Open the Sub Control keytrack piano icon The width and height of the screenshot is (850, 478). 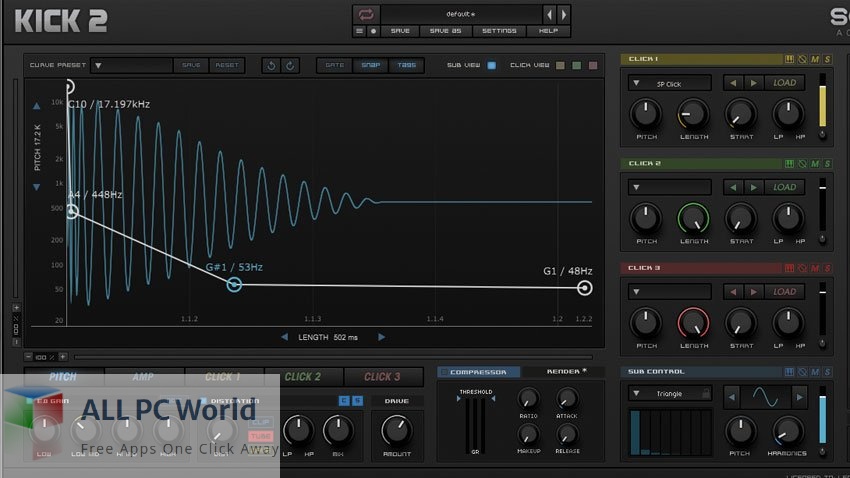coord(789,372)
